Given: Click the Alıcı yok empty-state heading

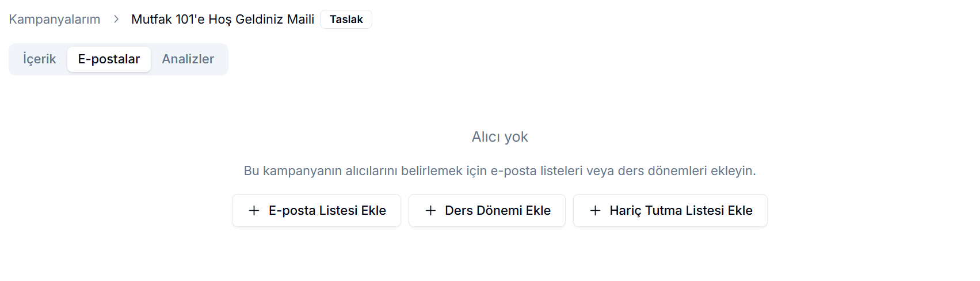Looking at the screenshot, I should [x=499, y=137].
